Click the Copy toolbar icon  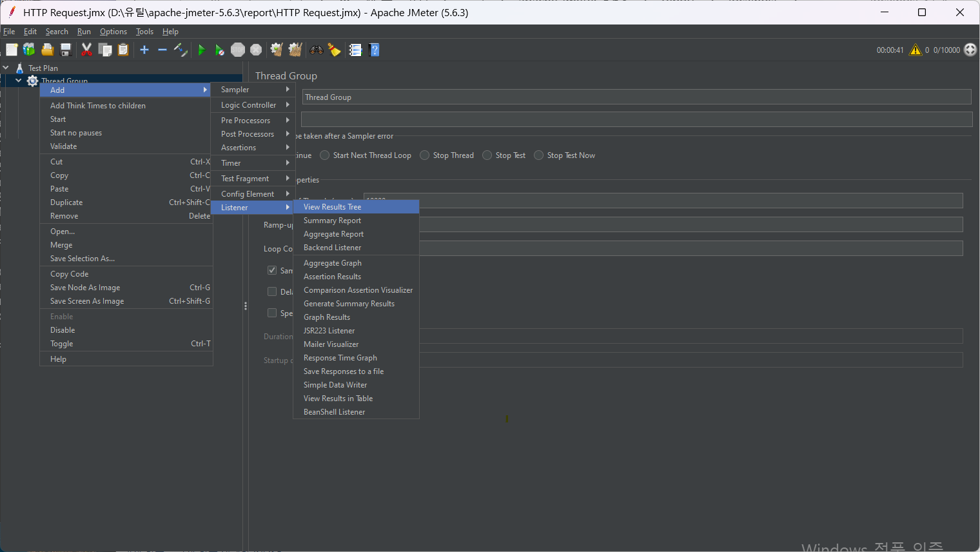point(105,50)
